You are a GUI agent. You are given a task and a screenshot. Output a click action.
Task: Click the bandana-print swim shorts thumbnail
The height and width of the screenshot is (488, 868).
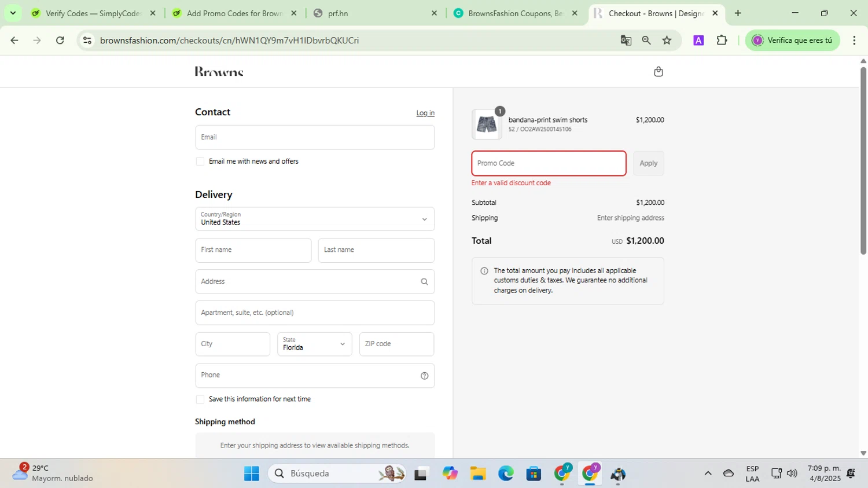coord(487,124)
